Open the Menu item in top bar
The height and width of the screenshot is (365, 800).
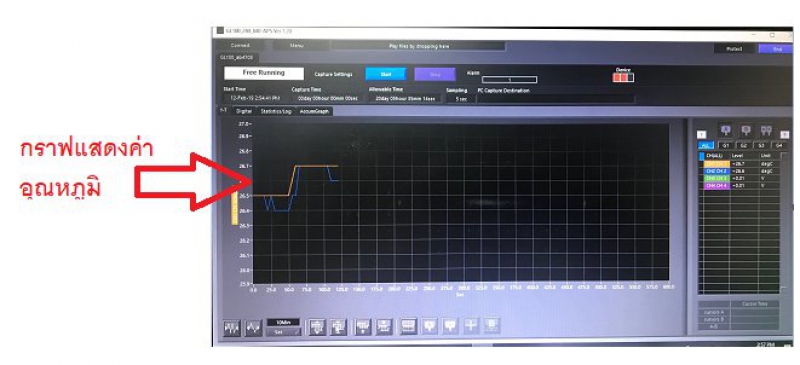pos(296,45)
